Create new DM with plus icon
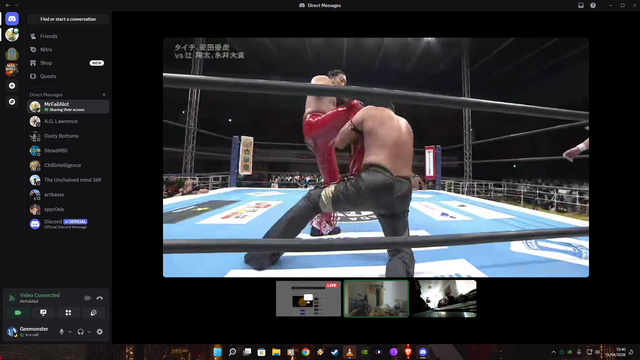 (104, 95)
